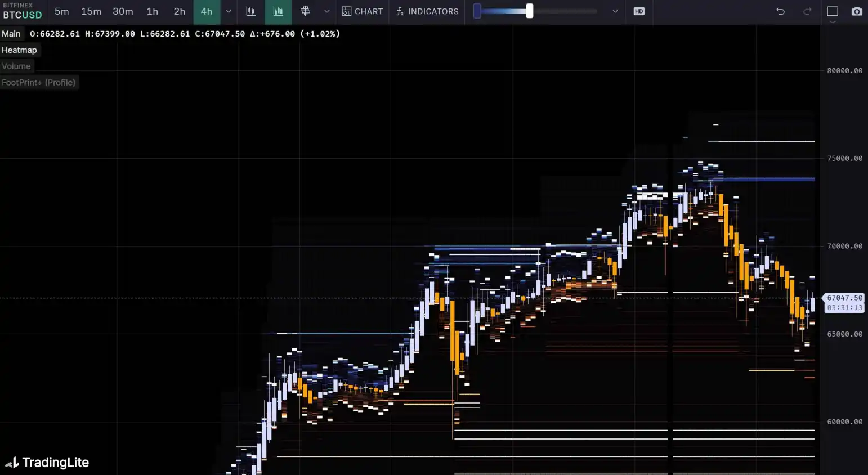This screenshot has height=475, width=868.
Task: Switch to the 5m timeframe
Action: tap(61, 11)
